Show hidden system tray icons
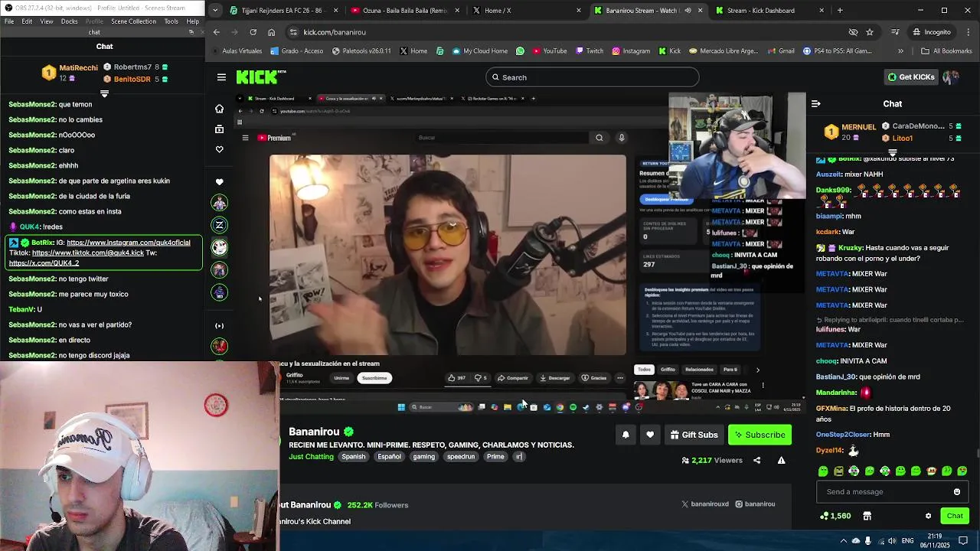This screenshot has height=551, width=980. (843, 540)
